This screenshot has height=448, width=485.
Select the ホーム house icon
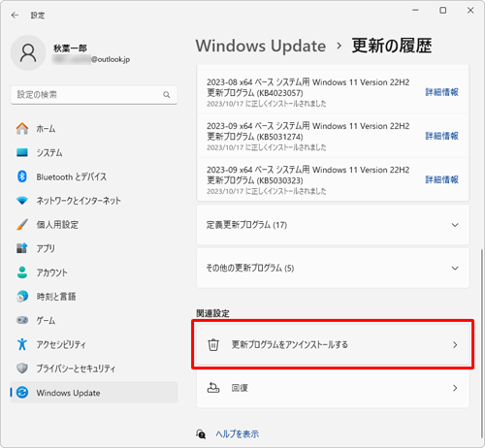tap(22, 128)
